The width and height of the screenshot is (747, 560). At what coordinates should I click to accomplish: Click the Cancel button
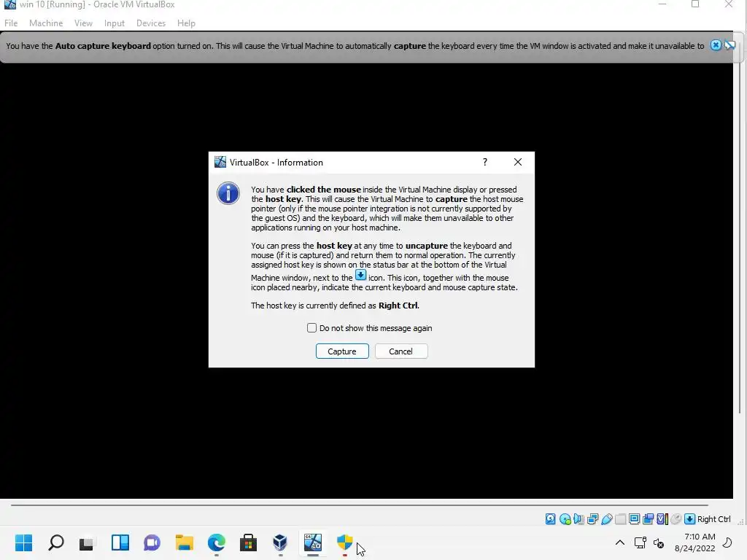[x=400, y=351]
